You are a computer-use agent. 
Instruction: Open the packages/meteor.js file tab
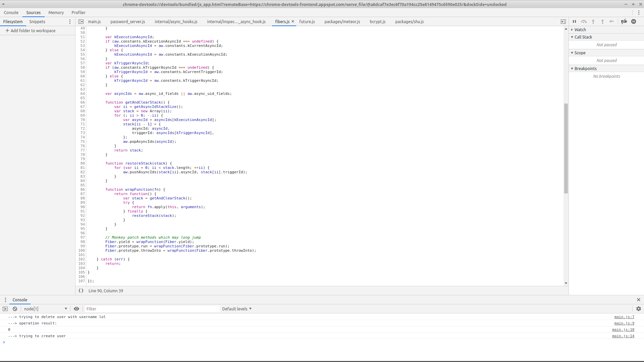pos(342,21)
